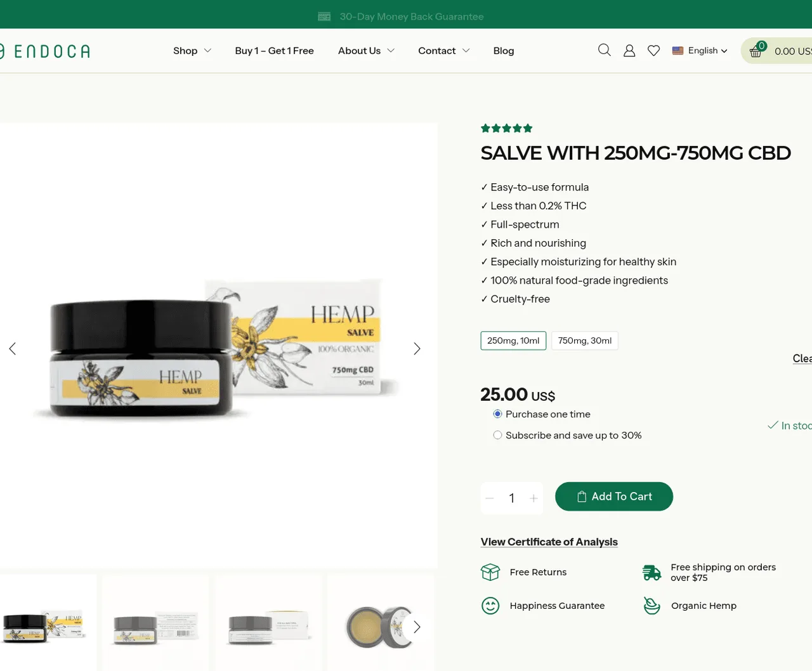Click the 25.00 US$ price
Image resolution: width=812 pixels, height=671 pixels.
pyautogui.click(x=518, y=394)
